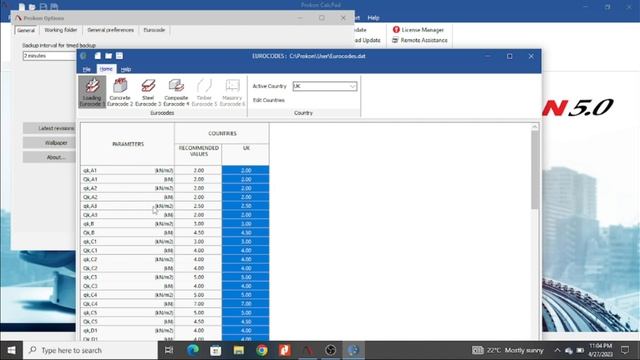Select the UK value 4.00 for qk,D1
Image resolution: width=640 pixels, height=360 pixels.
coord(246,331)
